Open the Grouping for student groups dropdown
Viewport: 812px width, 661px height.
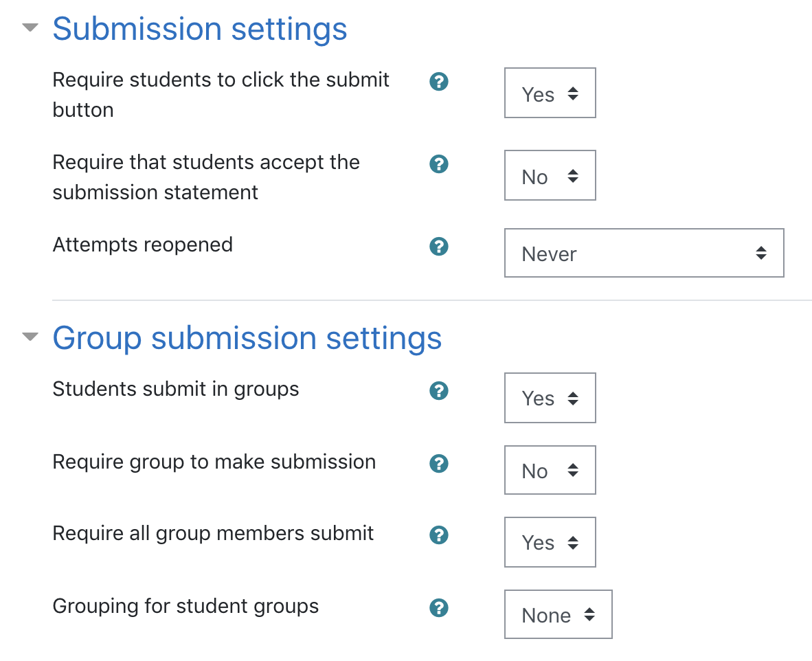559,614
